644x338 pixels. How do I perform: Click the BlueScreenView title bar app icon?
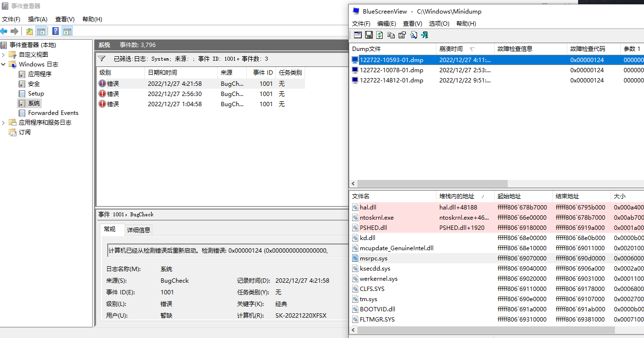pos(356,11)
